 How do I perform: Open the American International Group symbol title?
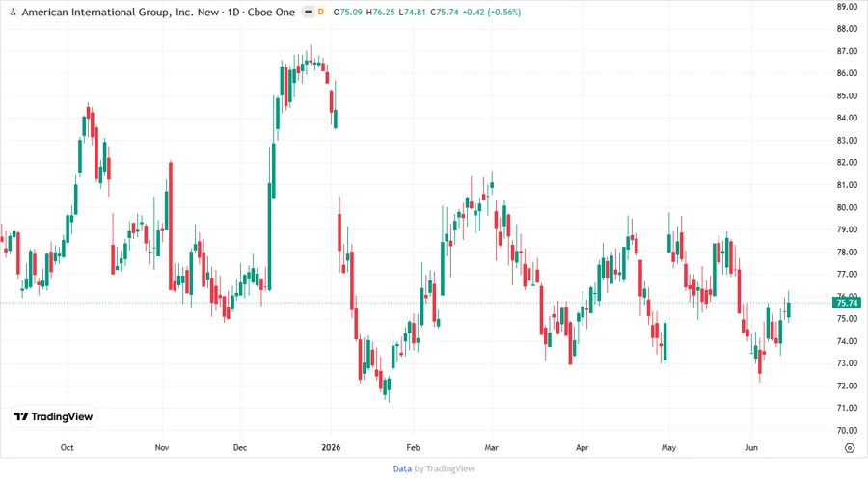(x=158, y=13)
